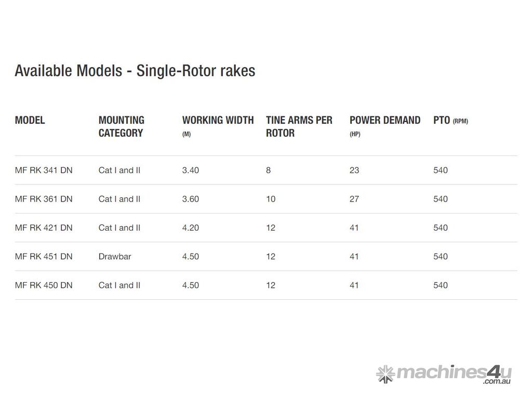Select the 27 HP power demand value
532x399 pixels.
pyautogui.click(x=354, y=199)
